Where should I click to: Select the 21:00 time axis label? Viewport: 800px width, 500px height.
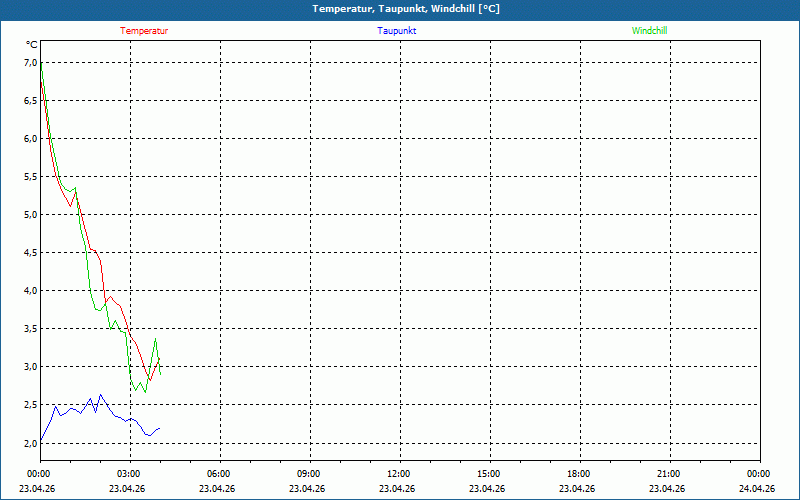pos(669,474)
